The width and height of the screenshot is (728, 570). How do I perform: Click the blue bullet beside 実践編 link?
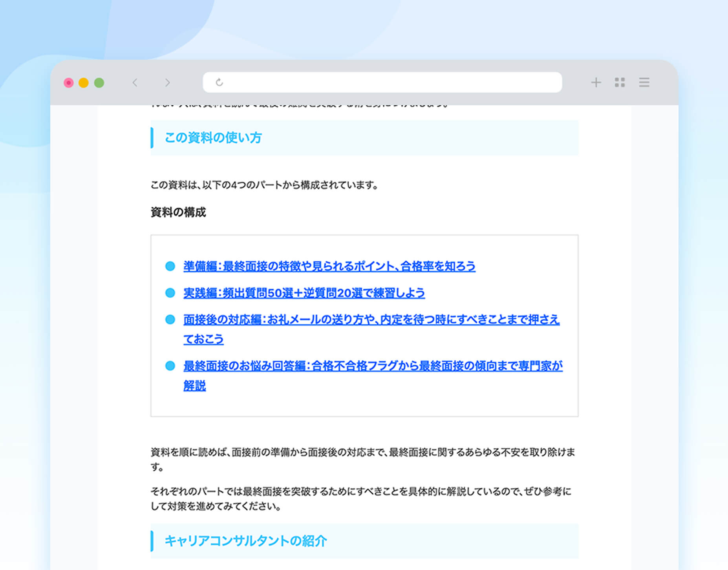click(x=170, y=293)
